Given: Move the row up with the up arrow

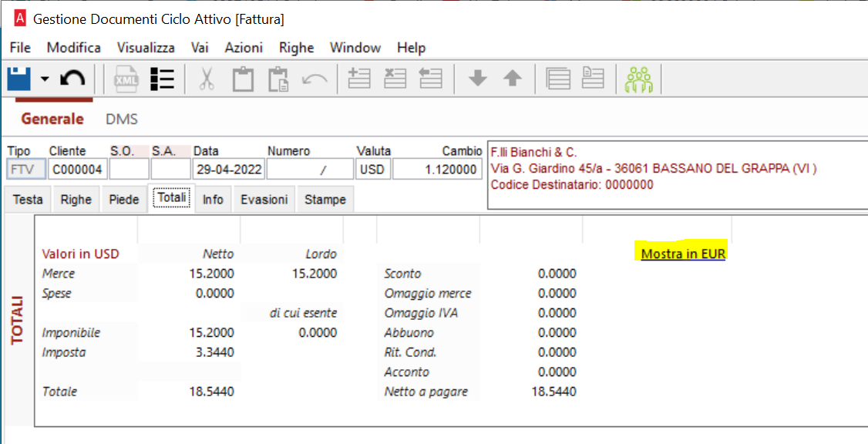Looking at the screenshot, I should coord(513,79).
